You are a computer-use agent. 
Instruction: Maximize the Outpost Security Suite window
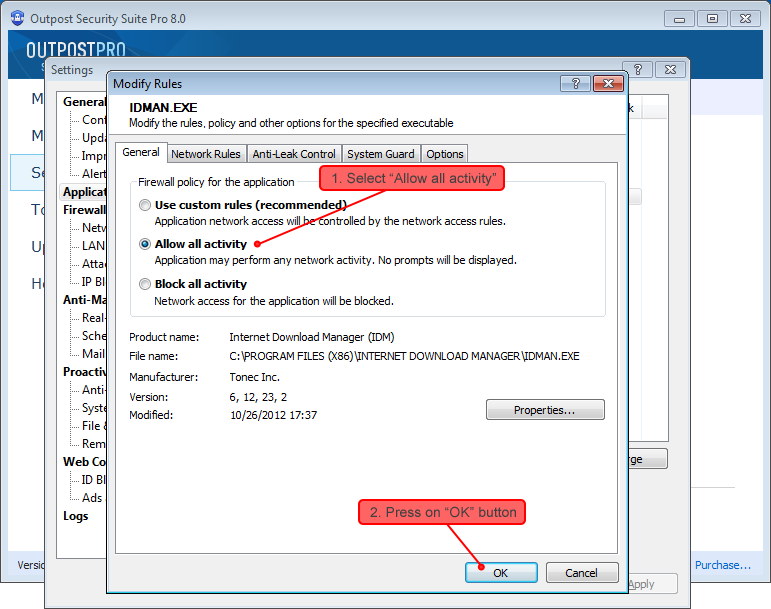click(712, 19)
